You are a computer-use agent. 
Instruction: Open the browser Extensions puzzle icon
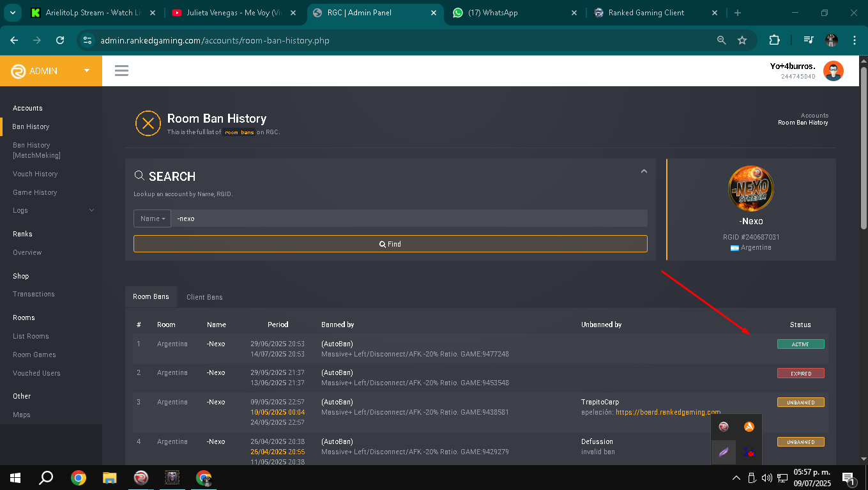point(774,40)
